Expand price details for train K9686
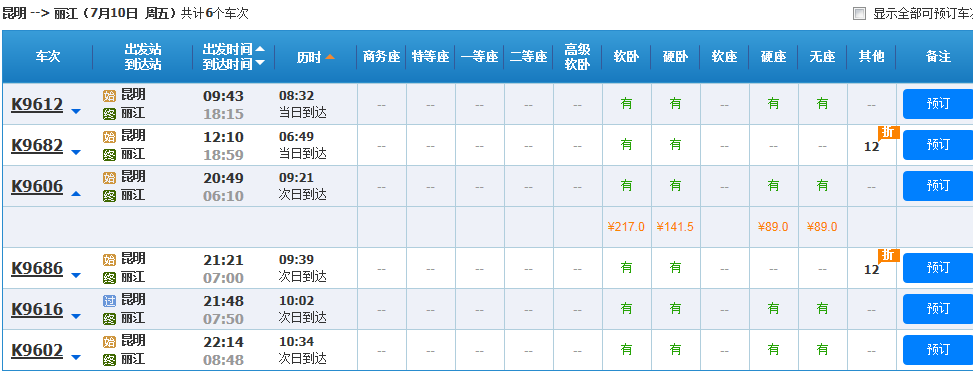Viewport: 973px width, 372px height. tap(76, 275)
